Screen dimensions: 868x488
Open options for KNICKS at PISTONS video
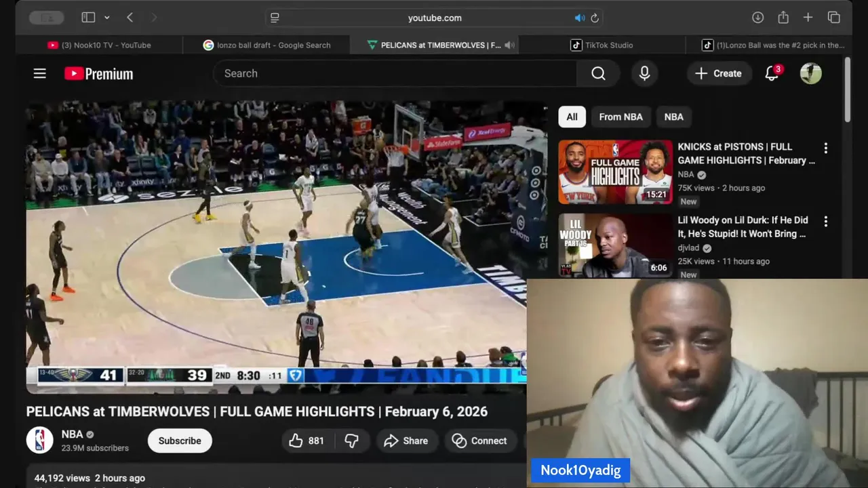pos(825,148)
